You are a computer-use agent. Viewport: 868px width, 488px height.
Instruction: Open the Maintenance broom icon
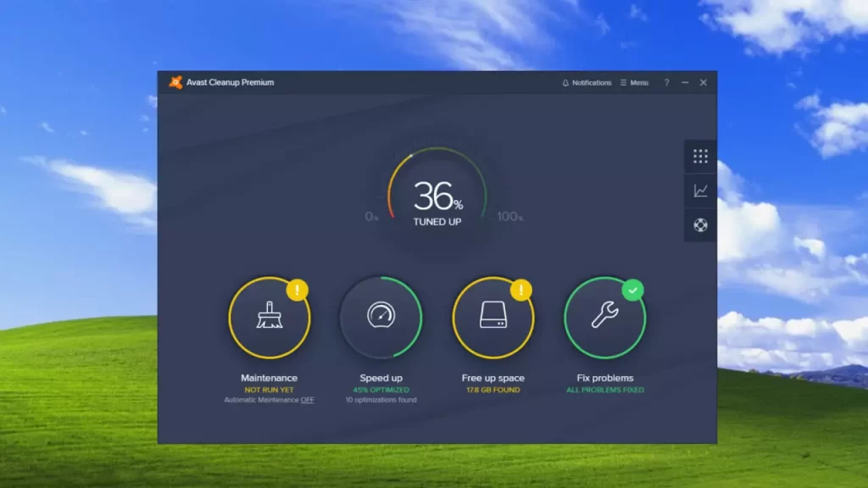click(269, 317)
